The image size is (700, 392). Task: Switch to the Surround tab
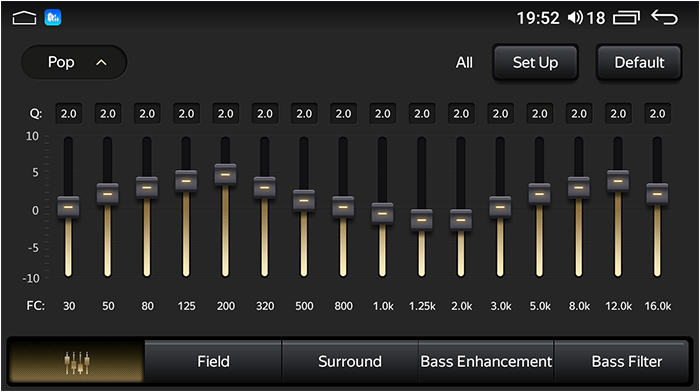350,362
